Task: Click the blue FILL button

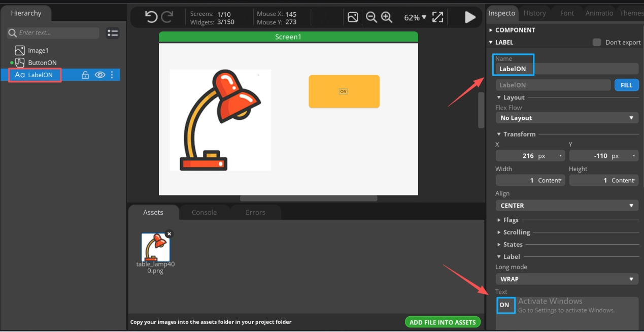Action: click(x=626, y=85)
